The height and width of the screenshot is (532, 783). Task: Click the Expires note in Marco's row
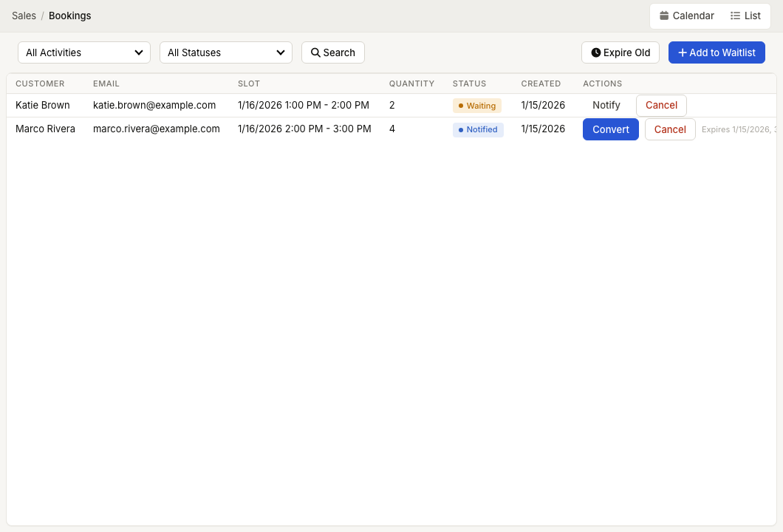[739, 129]
